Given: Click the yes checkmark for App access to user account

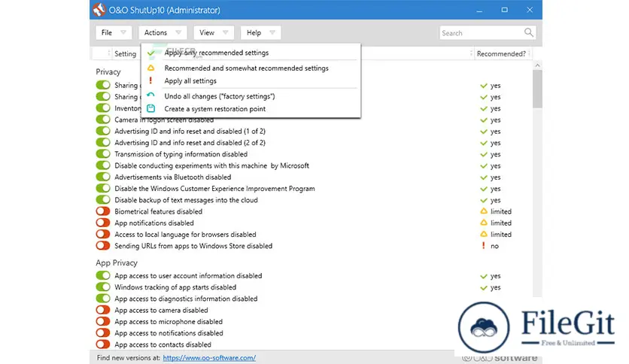Looking at the screenshot, I should 484,276.
